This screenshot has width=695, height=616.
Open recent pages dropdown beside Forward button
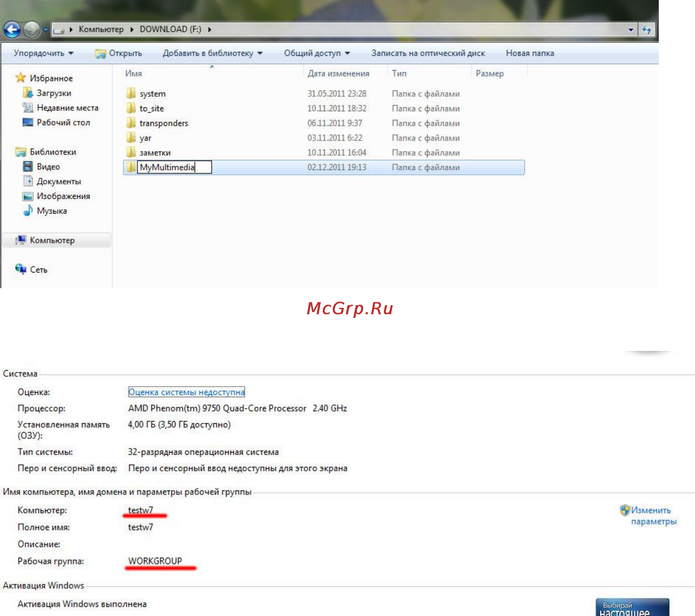tap(45, 30)
